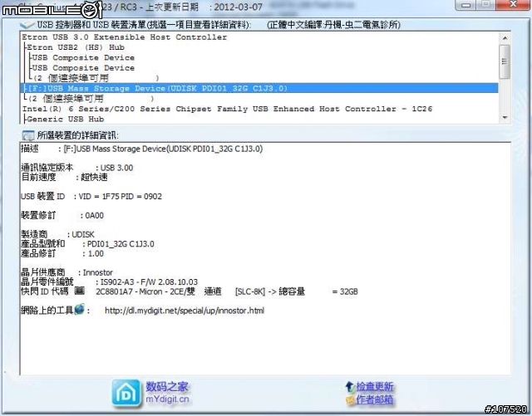Open the 数码之家 mYdigit.cn link
532x416 pixels.
(x=167, y=393)
